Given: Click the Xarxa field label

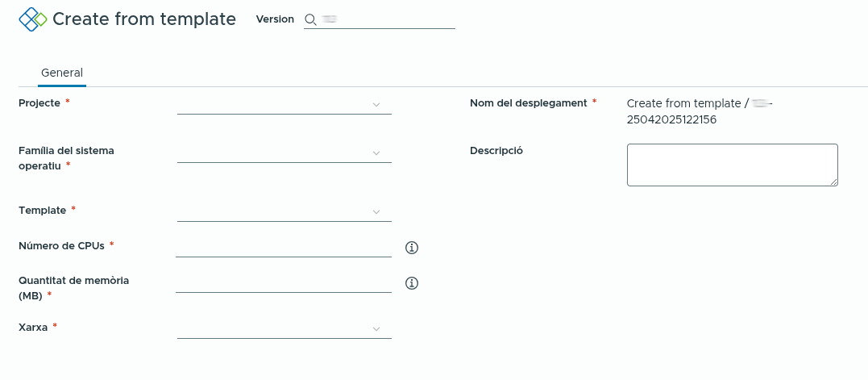Looking at the screenshot, I should pos(32,328).
